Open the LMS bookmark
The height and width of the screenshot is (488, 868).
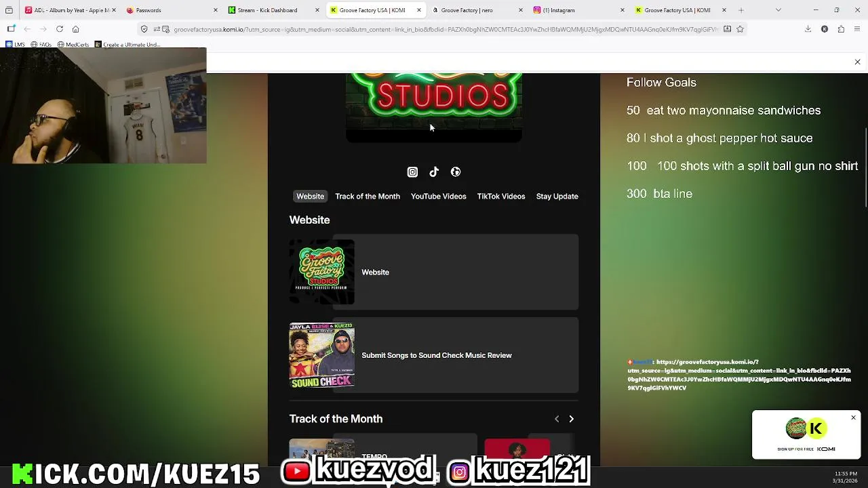click(16, 45)
